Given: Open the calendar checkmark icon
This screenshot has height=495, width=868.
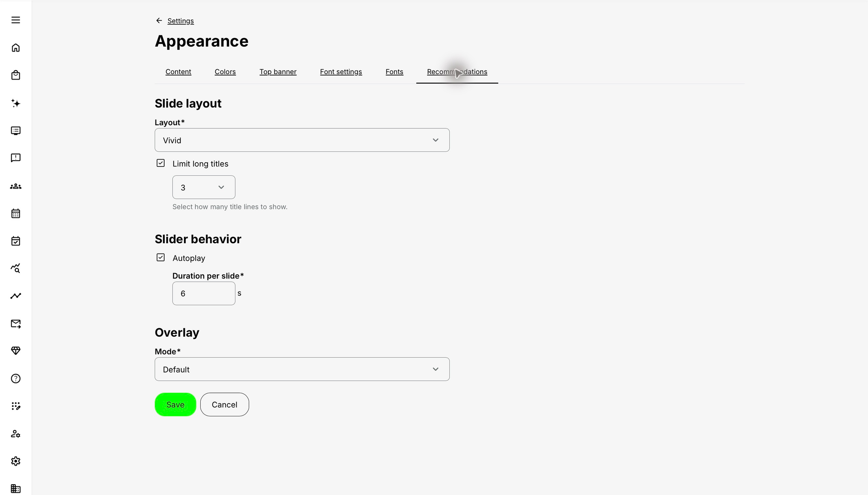Looking at the screenshot, I should coord(16,241).
